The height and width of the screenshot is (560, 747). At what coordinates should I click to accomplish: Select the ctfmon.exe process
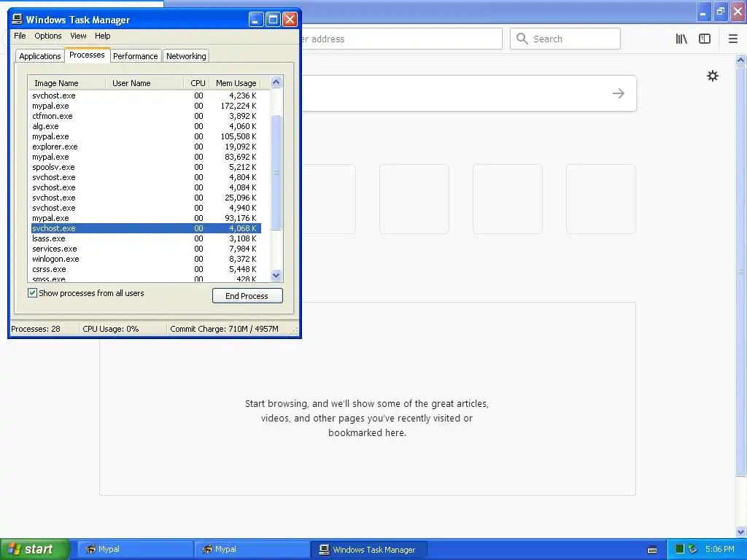(146, 116)
